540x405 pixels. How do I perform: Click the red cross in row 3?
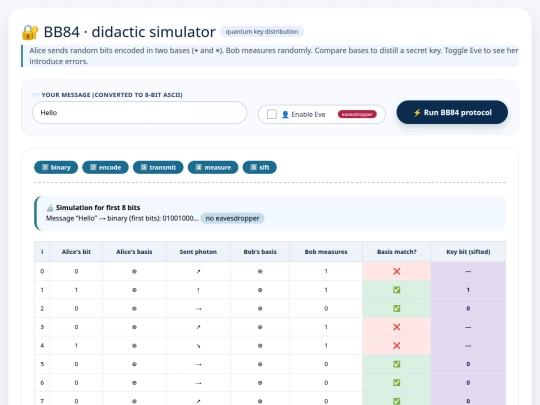[x=397, y=327]
